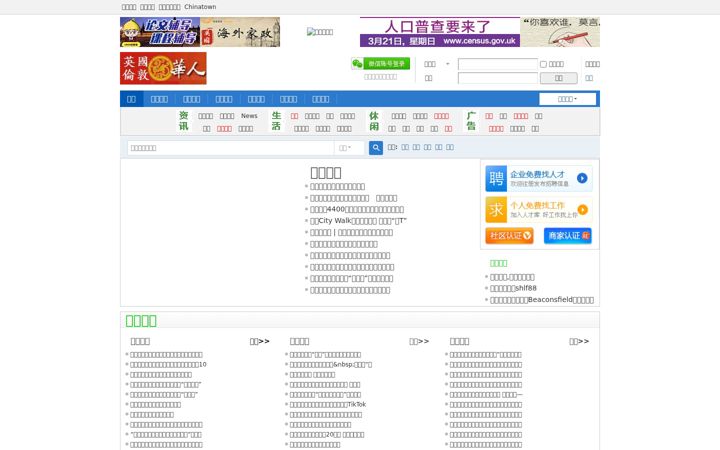The width and height of the screenshot is (720, 450).
Task: Open the 海外家政 banner ad
Action: point(240,32)
